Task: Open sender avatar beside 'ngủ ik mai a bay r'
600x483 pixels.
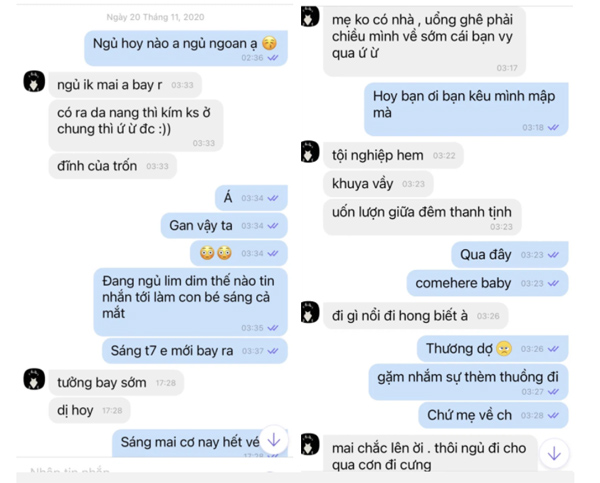Action: [34, 81]
